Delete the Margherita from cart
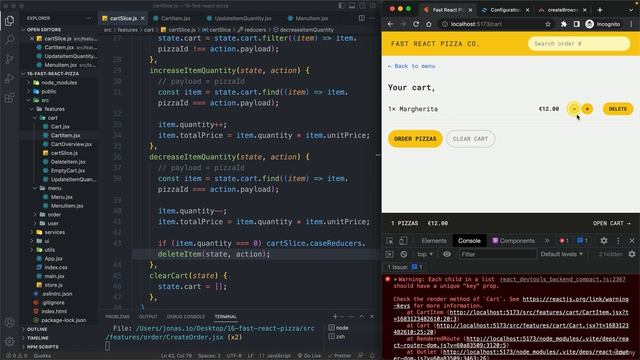 (x=618, y=109)
